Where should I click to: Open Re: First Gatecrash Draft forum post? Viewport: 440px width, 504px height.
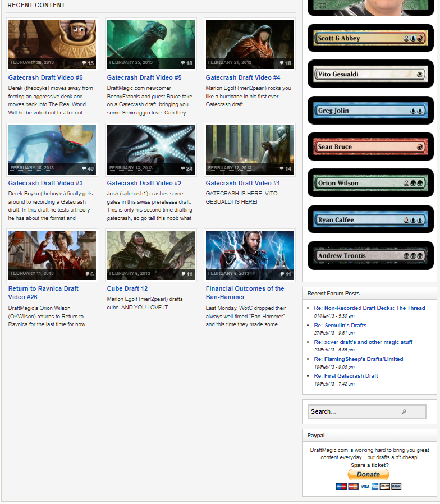point(346,375)
